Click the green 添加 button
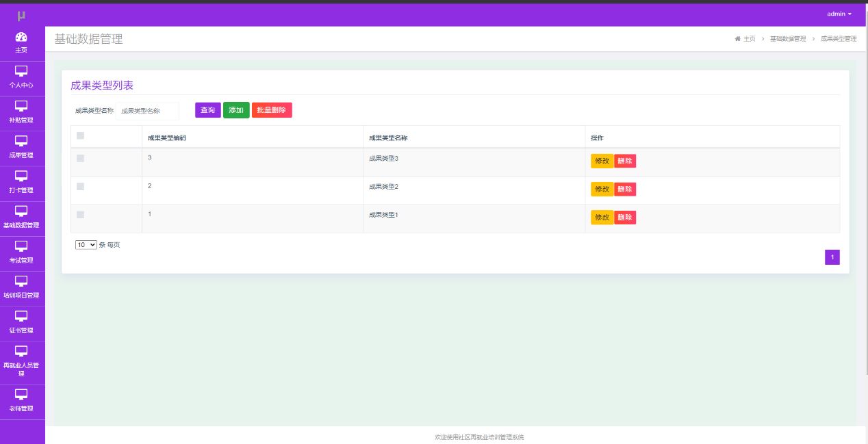 pyautogui.click(x=236, y=110)
